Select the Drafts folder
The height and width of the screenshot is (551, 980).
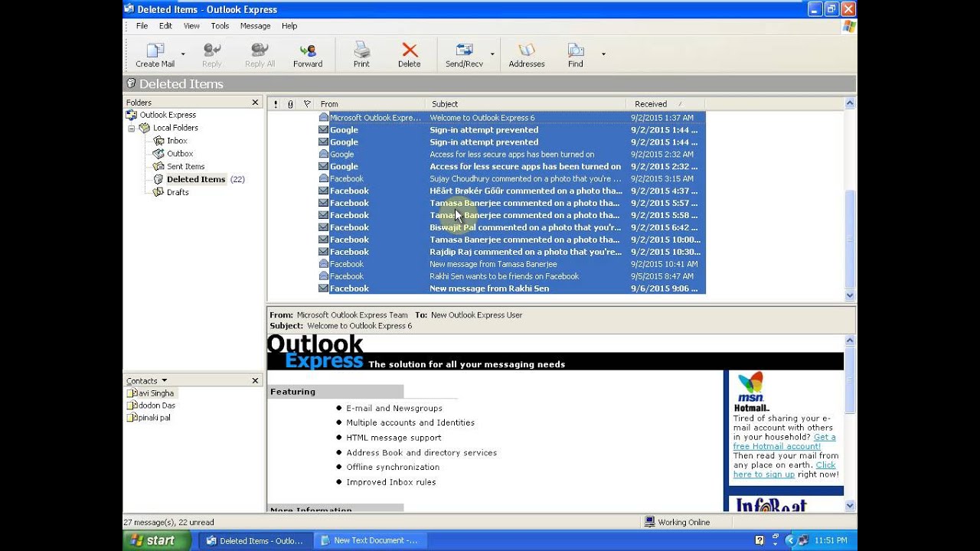178,192
